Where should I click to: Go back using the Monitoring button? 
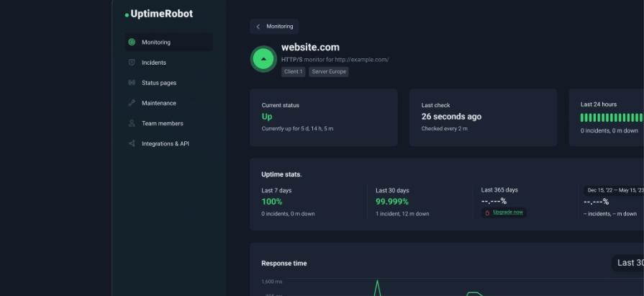coord(274,27)
